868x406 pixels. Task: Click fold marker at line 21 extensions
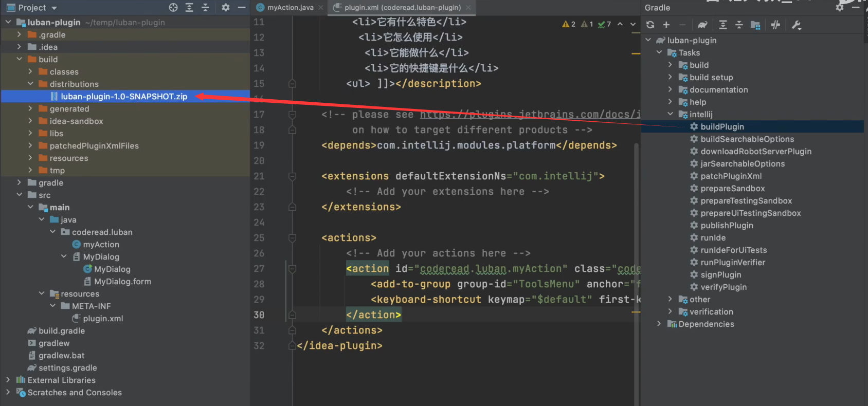(x=292, y=176)
